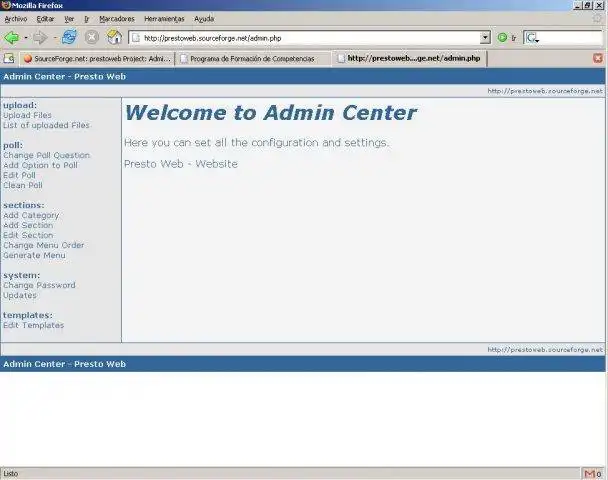The height and width of the screenshot is (480, 608).
Task: Open the back history dropdown arrow
Action: (26, 38)
